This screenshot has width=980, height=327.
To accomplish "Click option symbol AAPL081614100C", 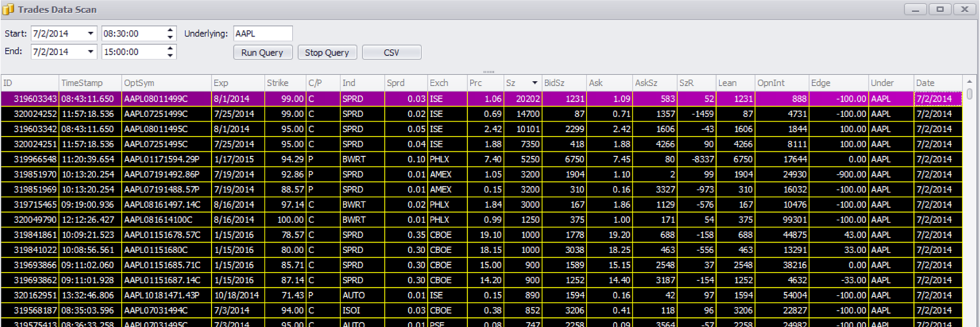I will tap(167, 220).
